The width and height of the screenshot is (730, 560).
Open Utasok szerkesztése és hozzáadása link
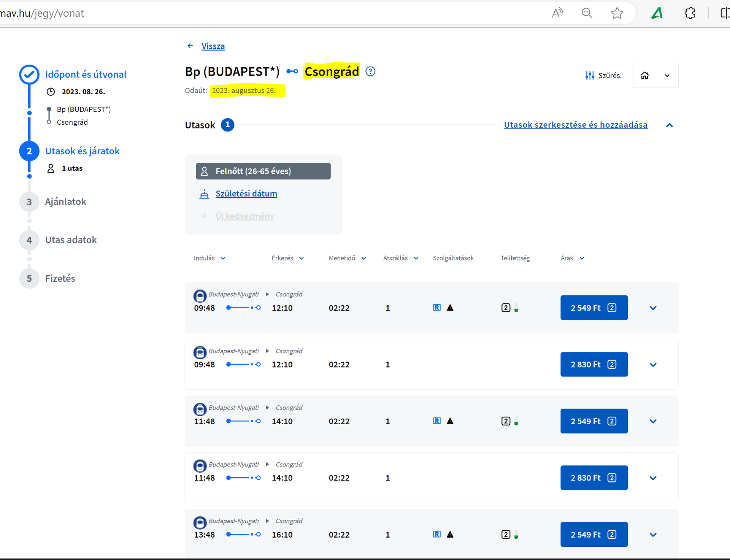point(575,125)
